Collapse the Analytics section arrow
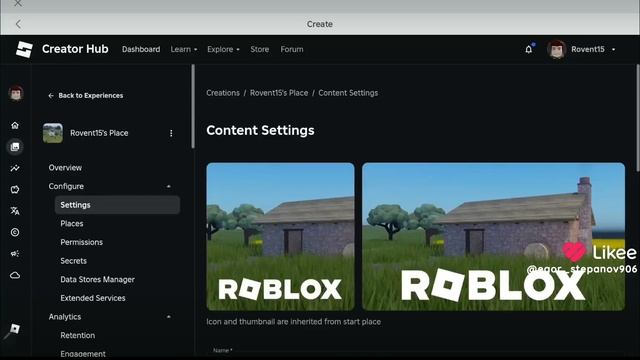 pyautogui.click(x=169, y=317)
